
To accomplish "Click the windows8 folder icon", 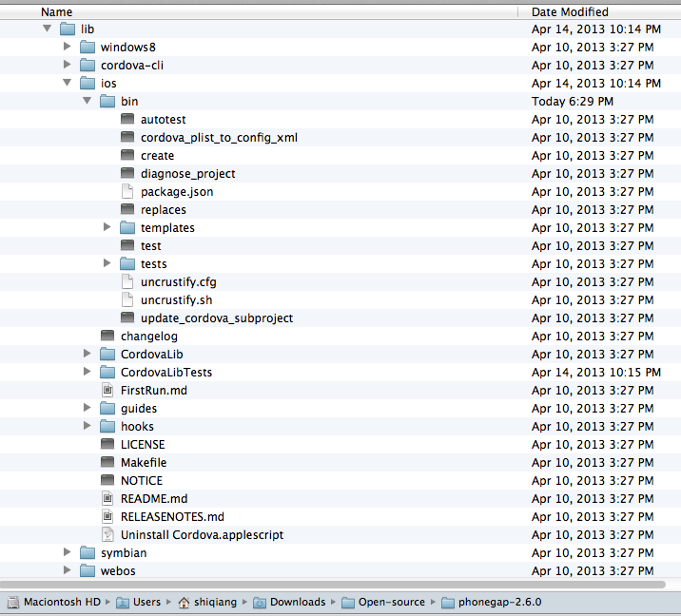I will coord(88,47).
